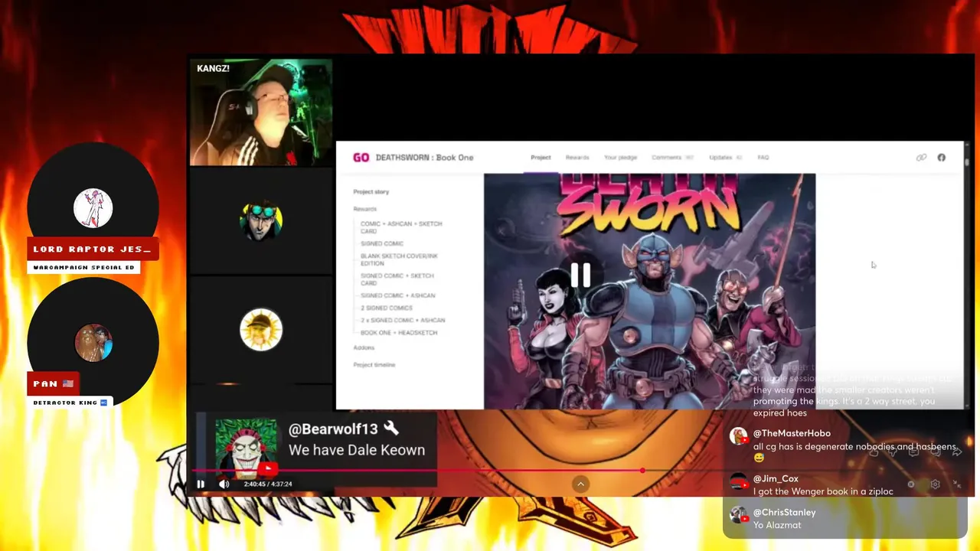Click the Rewards heading in the sidebar
Screen dimensions: 980x551
click(x=365, y=209)
